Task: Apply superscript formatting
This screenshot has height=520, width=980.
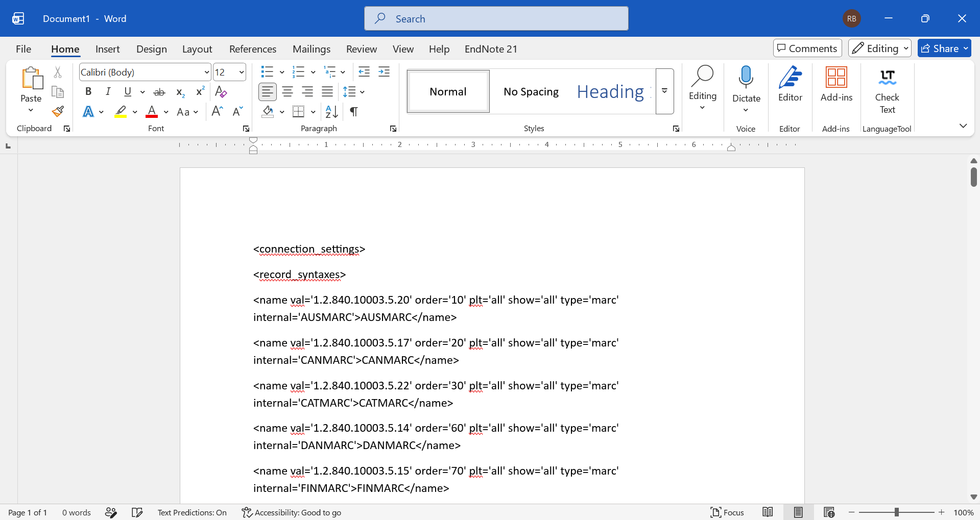Action: click(x=200, y=91)
